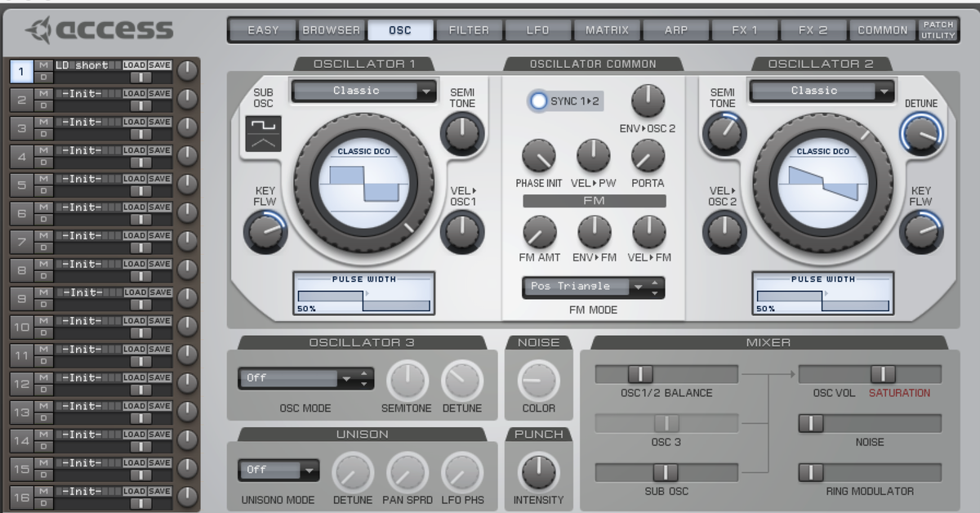
Task: Click the ENV OSC 2 knob
Action: coord(648,100)
